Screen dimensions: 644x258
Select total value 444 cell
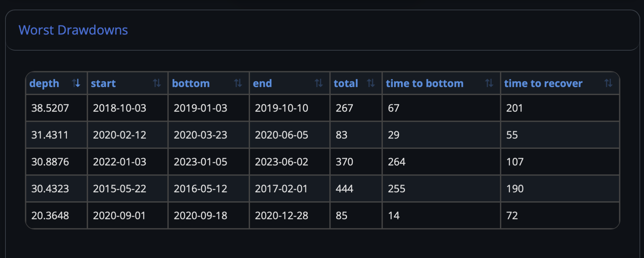tap(356, 188)
